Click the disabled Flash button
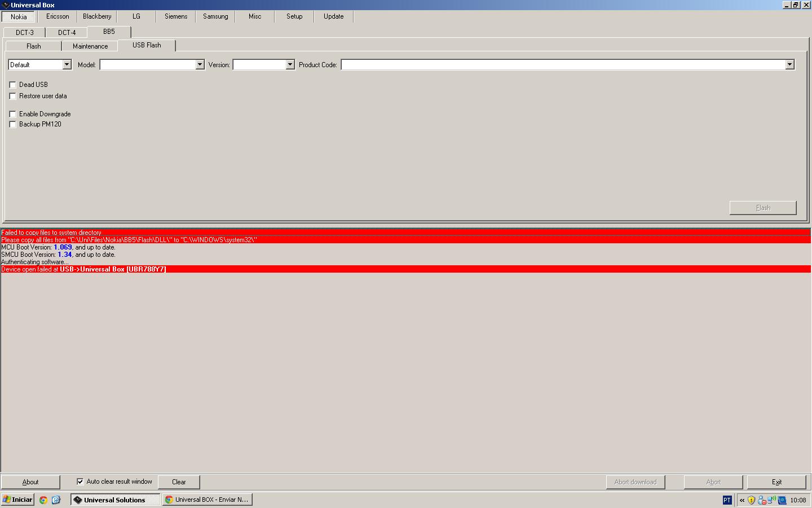812x508 pixels. [763, 208]
